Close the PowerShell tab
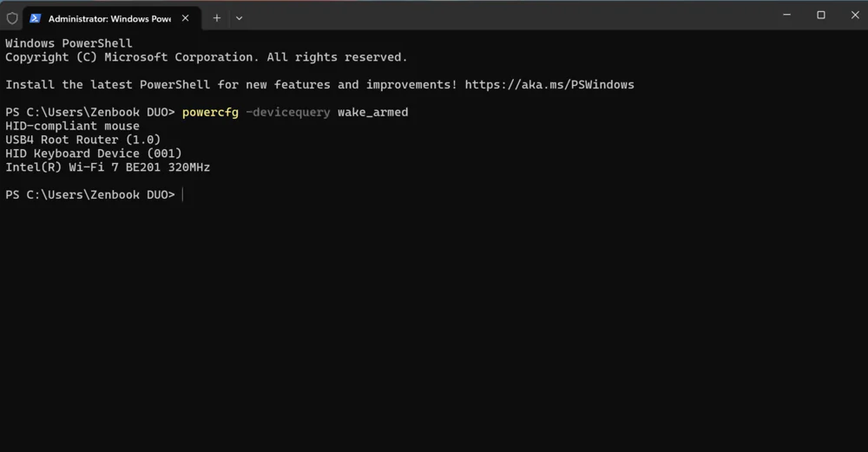The width and height of the screenshot is (868, 452). coord(186,18)
